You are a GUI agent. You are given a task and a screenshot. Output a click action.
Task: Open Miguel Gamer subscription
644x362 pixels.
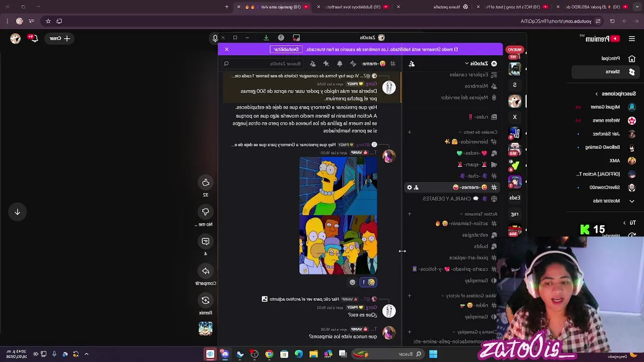[605, 107]
